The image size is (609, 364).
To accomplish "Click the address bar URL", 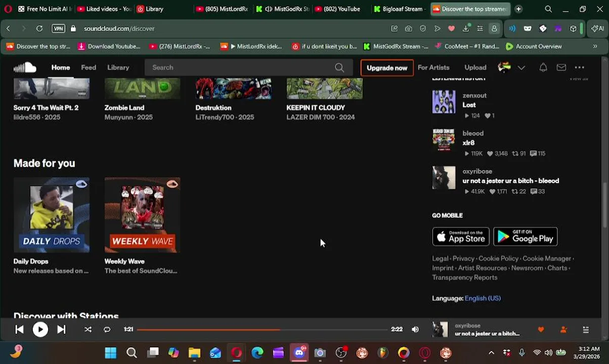I will pyautogui.click(x=119, y=29).
